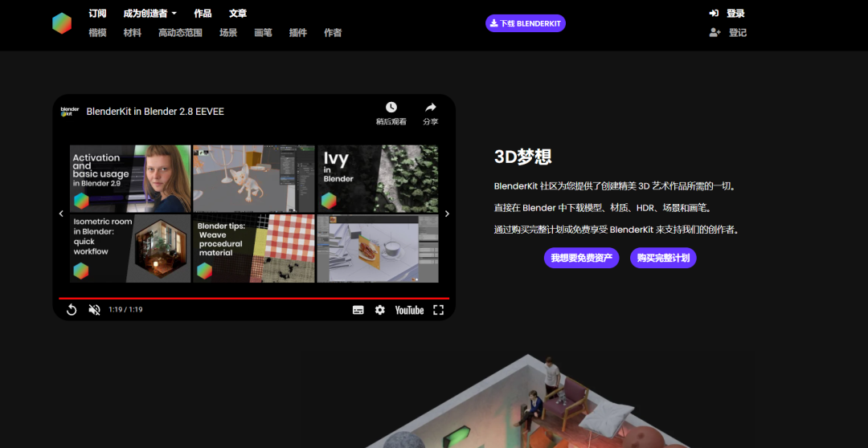The height and width of the screenshot is (448, 868).
Task: Open the Activation and basic usage video thumbnail
Action: (130, 179)
